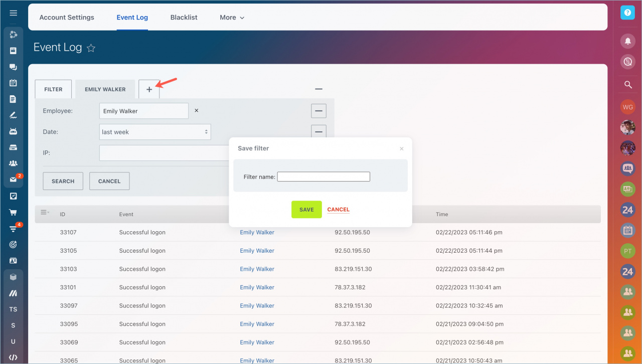The width and height of the screenshot is (642, 364).
Task: Click red CANCEL in Save filter dialog
Action: (x=339, y=210)
